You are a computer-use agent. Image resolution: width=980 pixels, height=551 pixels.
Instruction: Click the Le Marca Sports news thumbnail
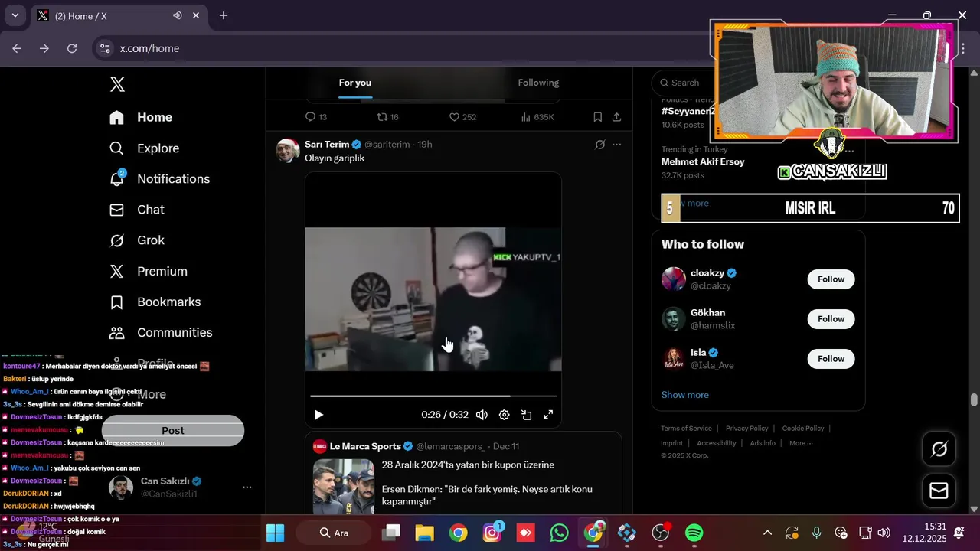click(x=344, y=486)
